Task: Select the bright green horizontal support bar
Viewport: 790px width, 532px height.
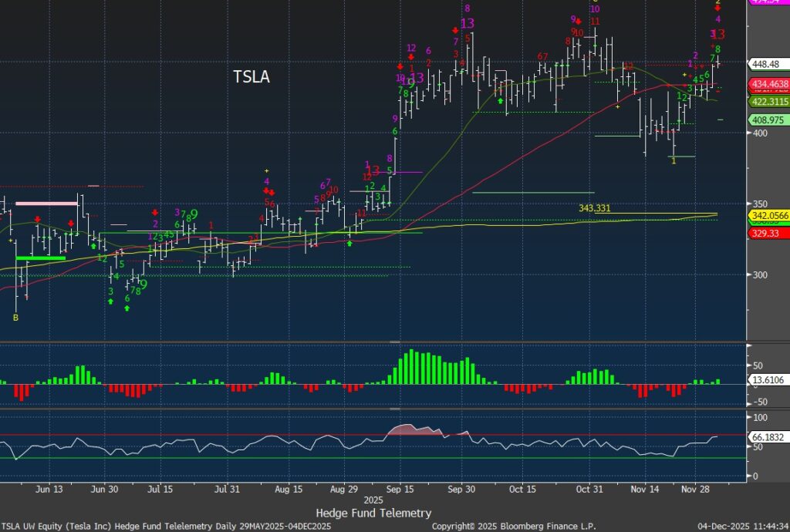Action: tap(40, 258)
